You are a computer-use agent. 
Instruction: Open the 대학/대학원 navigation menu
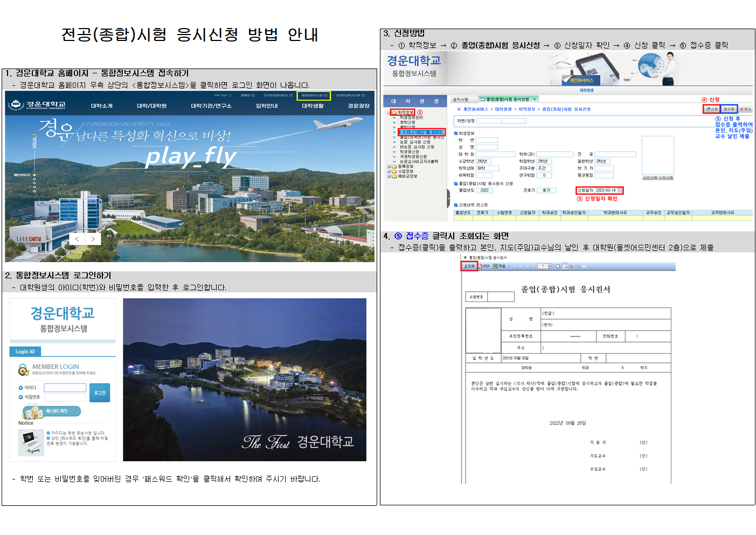click(x=151, y=106)
